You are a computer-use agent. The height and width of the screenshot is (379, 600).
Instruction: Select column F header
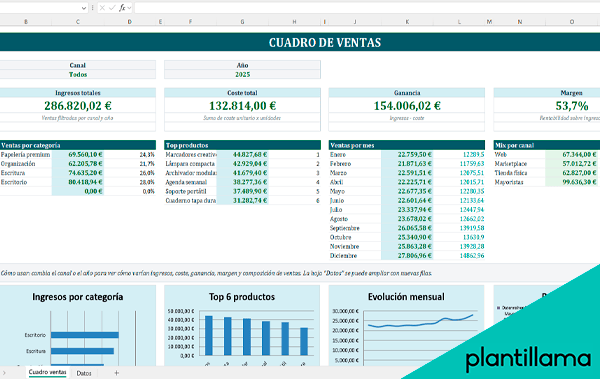point(190,22)
